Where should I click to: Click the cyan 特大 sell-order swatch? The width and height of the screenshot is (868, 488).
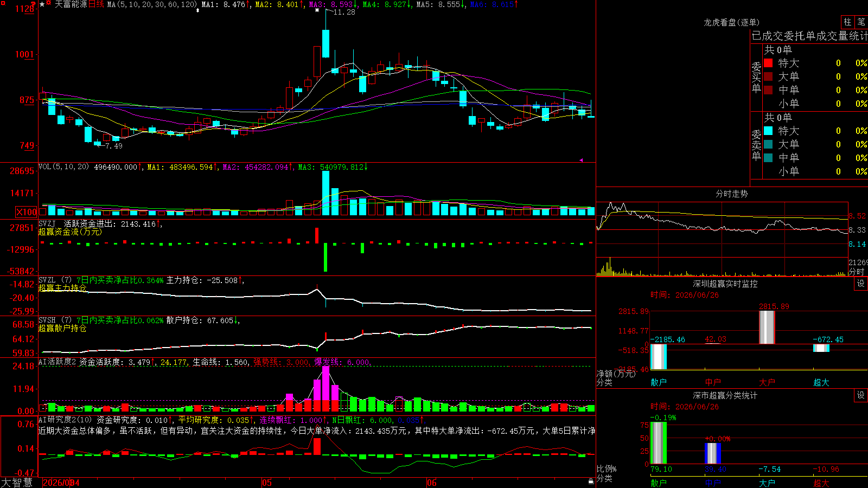click(768, 131)
